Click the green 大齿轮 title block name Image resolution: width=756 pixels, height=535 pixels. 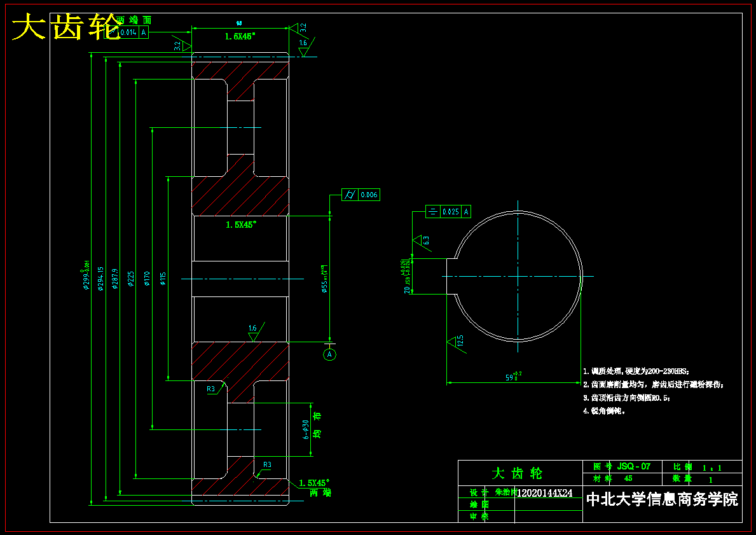518,473
